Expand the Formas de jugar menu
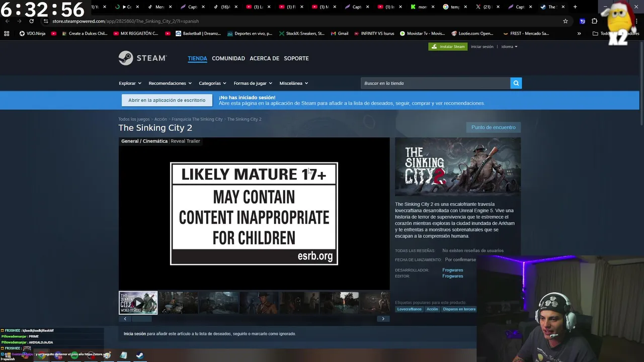 pos(253,83)
